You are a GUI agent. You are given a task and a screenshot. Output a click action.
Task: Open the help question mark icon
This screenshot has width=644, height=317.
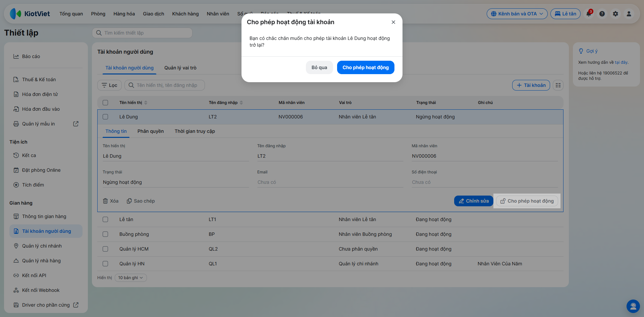pos(602,14)
